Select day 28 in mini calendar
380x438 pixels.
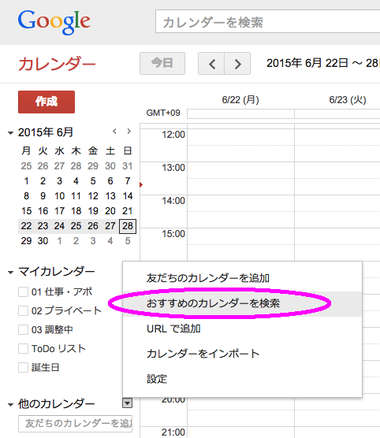(128, 226)
